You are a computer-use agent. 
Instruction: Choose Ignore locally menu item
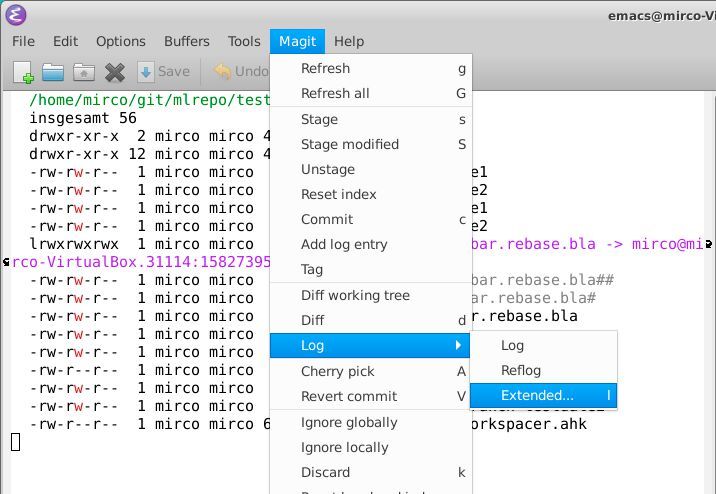pos(371,447)
